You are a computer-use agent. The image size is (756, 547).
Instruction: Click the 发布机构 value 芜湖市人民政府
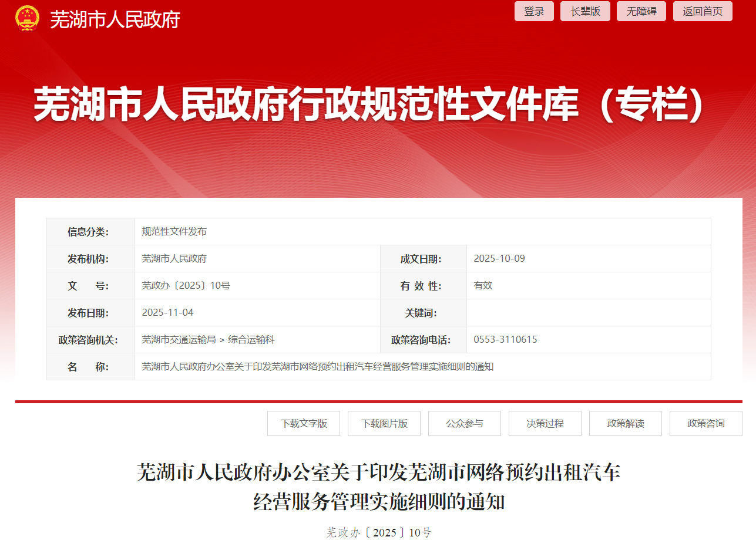point(174,259)
